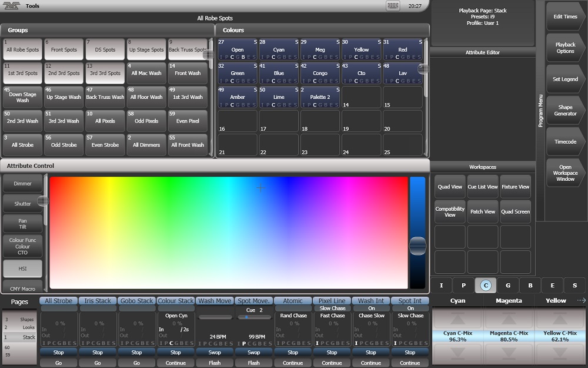This screenshot has width=588, height=368.
Task: Select the All Strobe group
Action: tap(22, 145)
